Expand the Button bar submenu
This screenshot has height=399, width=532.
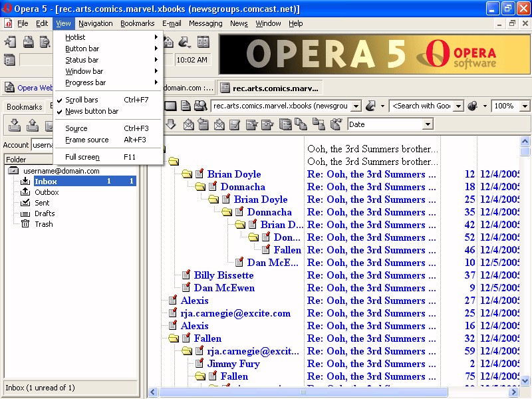[108, 49]
